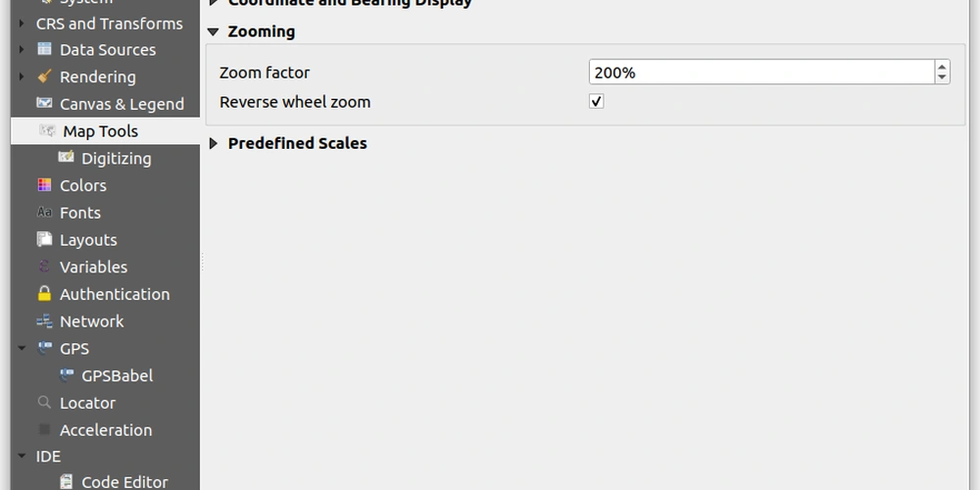Select the Rendering brush icon

(x=44, y=76)
